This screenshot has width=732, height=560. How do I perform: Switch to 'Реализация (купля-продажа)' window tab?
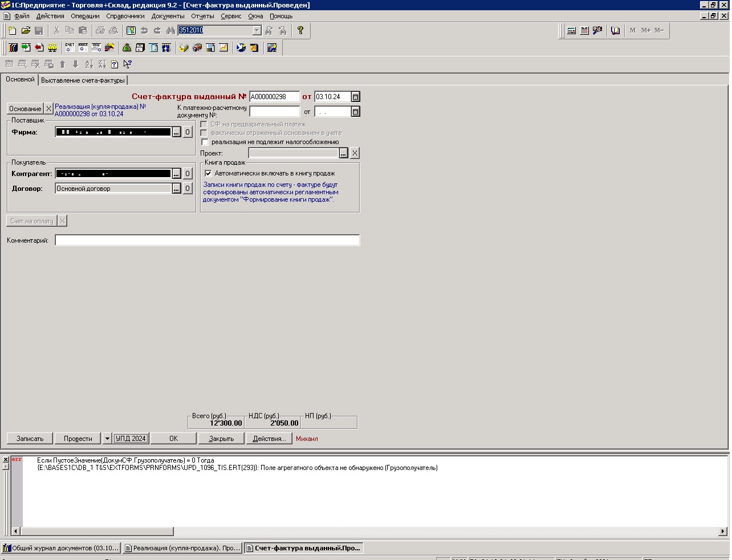[182, 548]
